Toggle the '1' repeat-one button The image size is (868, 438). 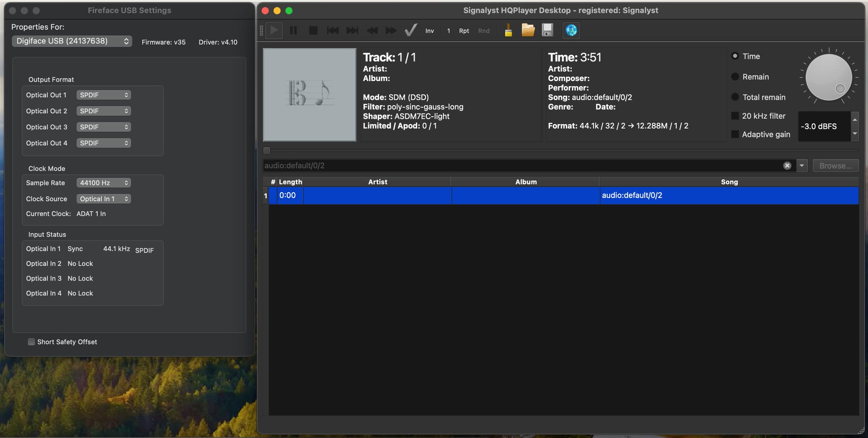click(x=448, y=31)
